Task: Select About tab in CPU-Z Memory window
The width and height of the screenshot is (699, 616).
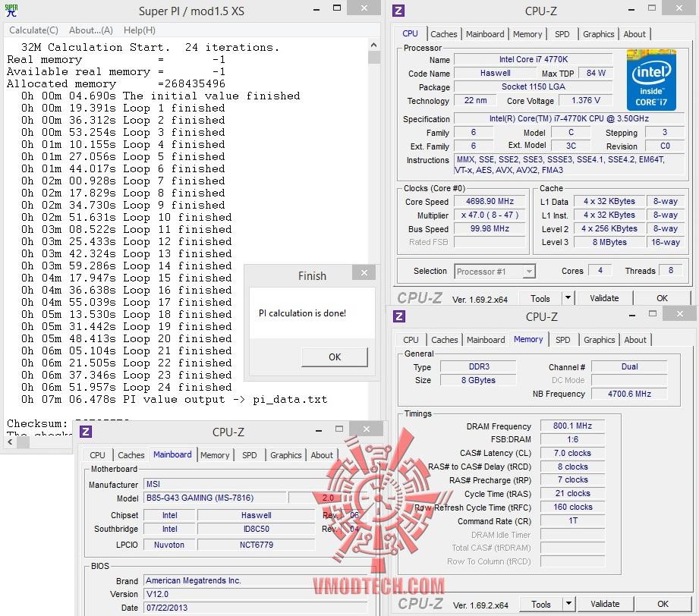Action: point(635,340)
